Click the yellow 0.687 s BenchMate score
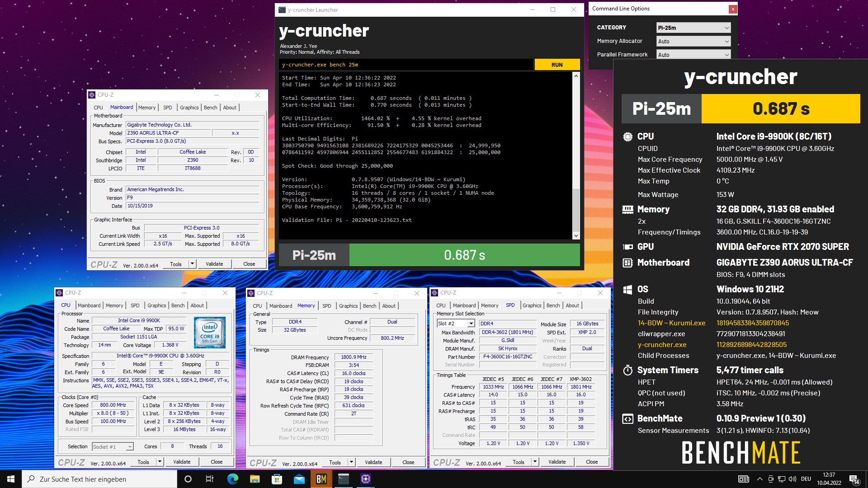 (781, 108)
